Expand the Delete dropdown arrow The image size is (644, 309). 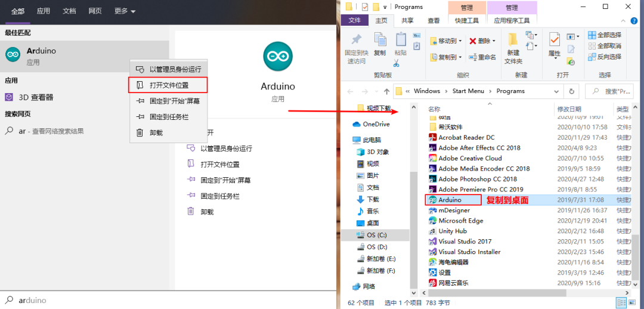[x=494, y=41]
